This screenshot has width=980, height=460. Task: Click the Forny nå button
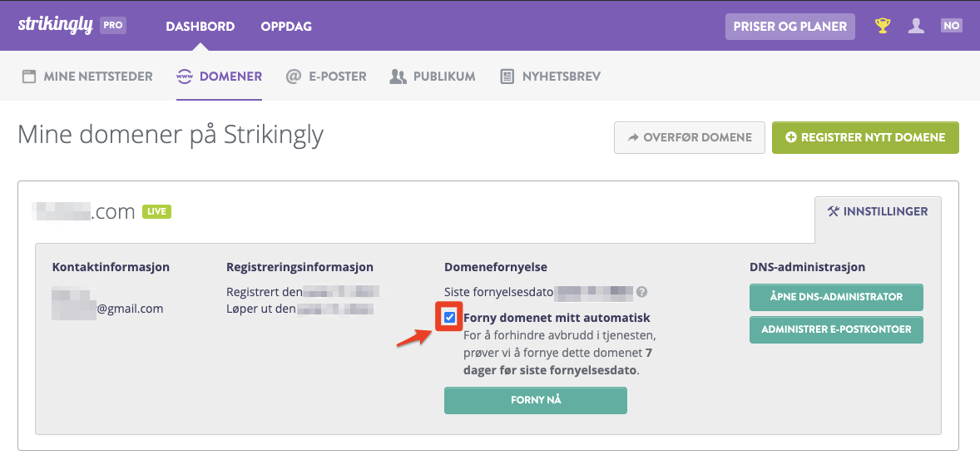click(x=536, y=400)
